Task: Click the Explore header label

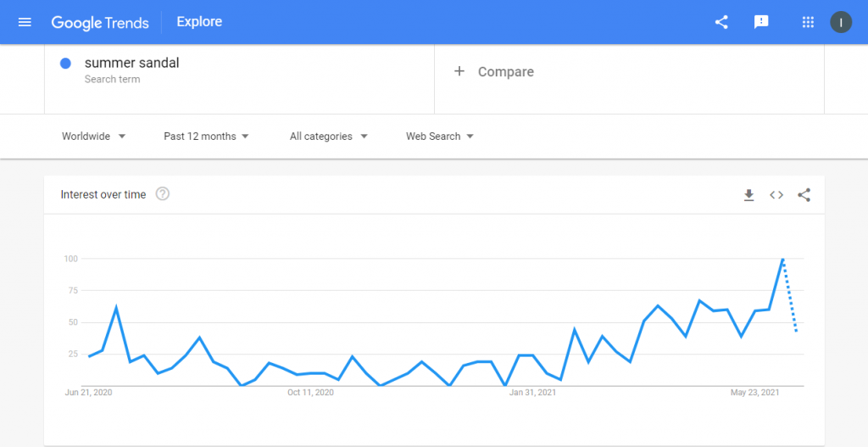Action: (x=199, y=21)
